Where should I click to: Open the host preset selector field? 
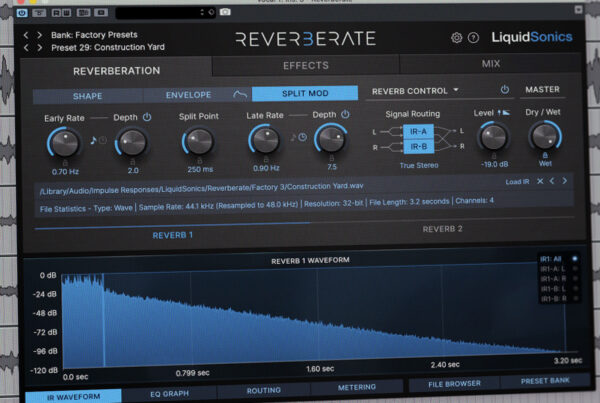[165, 13]
